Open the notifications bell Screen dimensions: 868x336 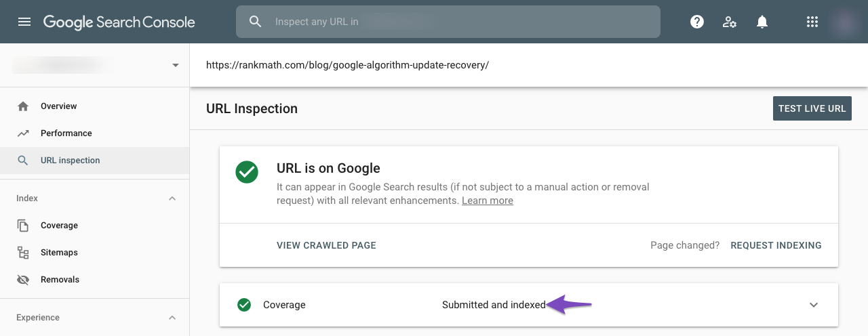(x=762, y=22)
